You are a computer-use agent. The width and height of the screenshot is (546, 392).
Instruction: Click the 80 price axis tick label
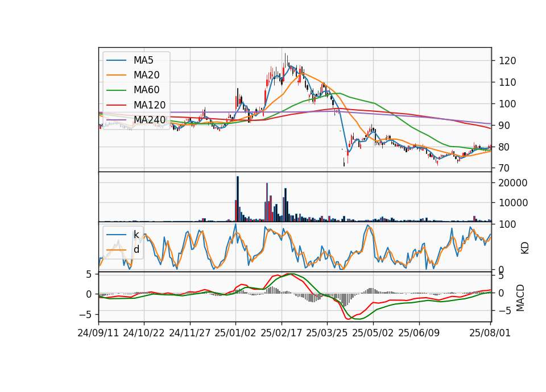(504, 147)
